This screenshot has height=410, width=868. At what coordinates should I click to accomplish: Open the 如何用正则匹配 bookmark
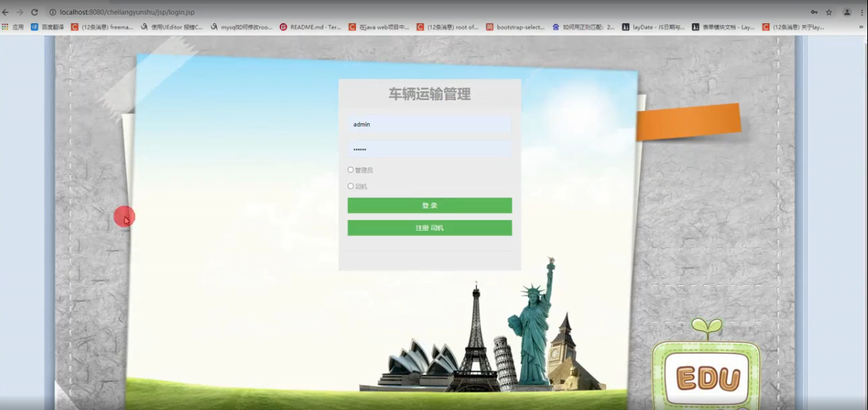(584, 27)
